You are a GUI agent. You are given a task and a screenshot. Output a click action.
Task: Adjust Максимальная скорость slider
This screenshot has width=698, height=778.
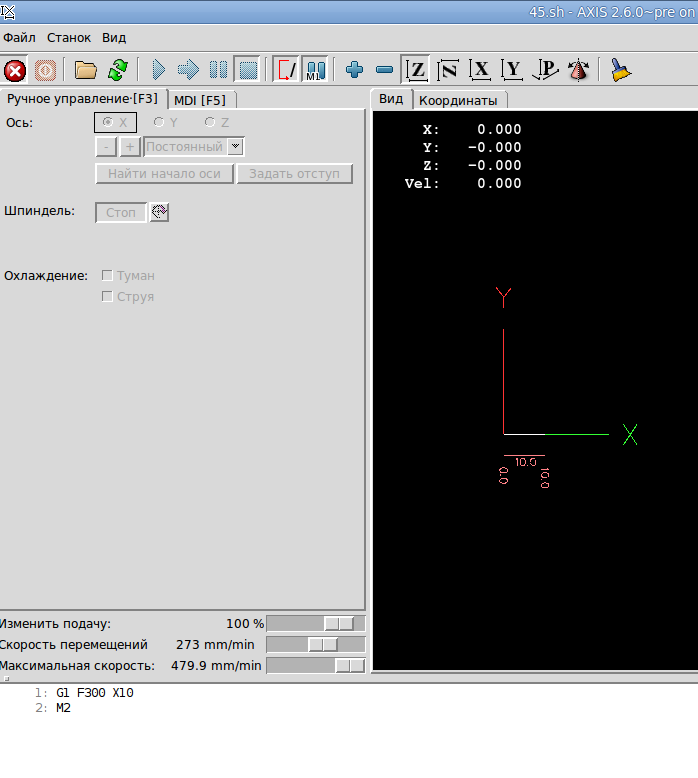pos(316,665)
